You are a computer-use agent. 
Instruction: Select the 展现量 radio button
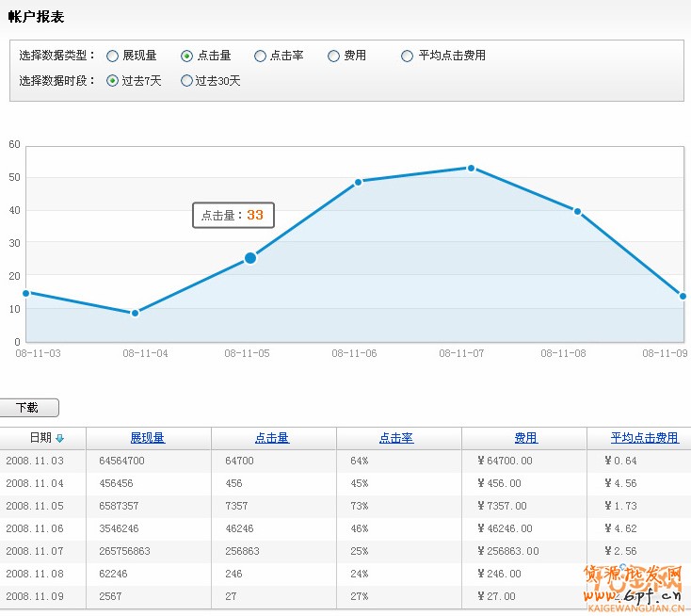(x=113, y=57)
